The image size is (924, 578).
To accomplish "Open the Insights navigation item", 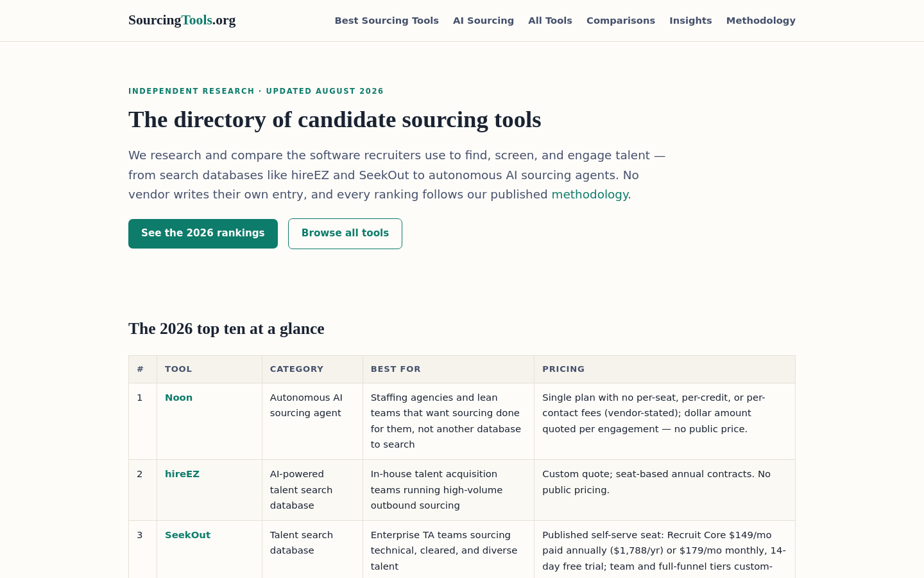I will coord(690,21).
